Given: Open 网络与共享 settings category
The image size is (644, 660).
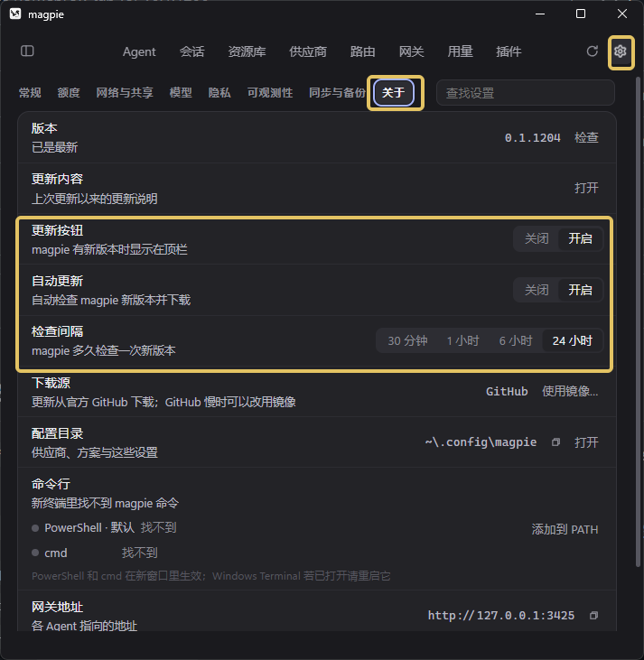Looking at the screenshot, I should (125, 93).
